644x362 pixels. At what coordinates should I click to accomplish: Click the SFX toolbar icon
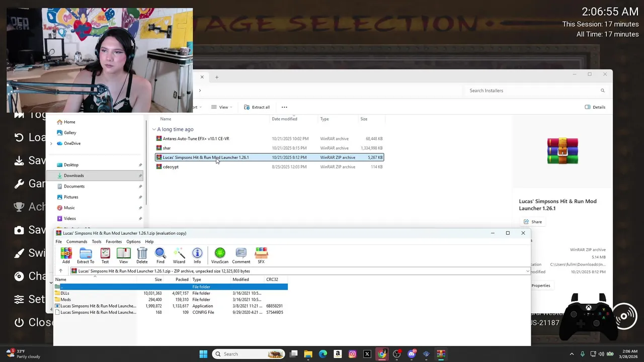261,255
